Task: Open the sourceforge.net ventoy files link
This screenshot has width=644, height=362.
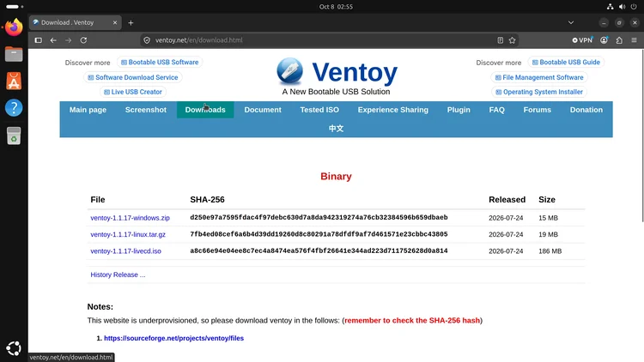Action: 173,338
